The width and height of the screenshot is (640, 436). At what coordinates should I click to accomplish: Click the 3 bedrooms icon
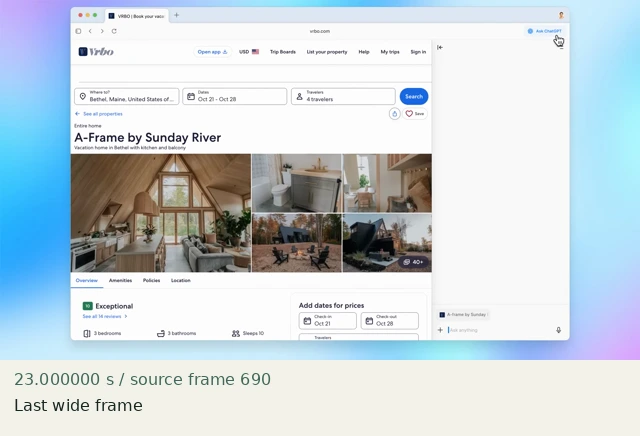pyautogui.click(x=87, y=334)
